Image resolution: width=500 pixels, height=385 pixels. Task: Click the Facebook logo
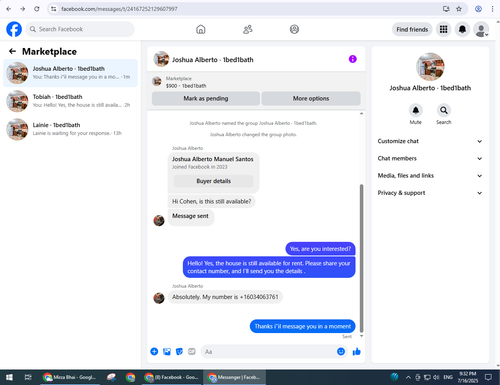pos(14,29)
